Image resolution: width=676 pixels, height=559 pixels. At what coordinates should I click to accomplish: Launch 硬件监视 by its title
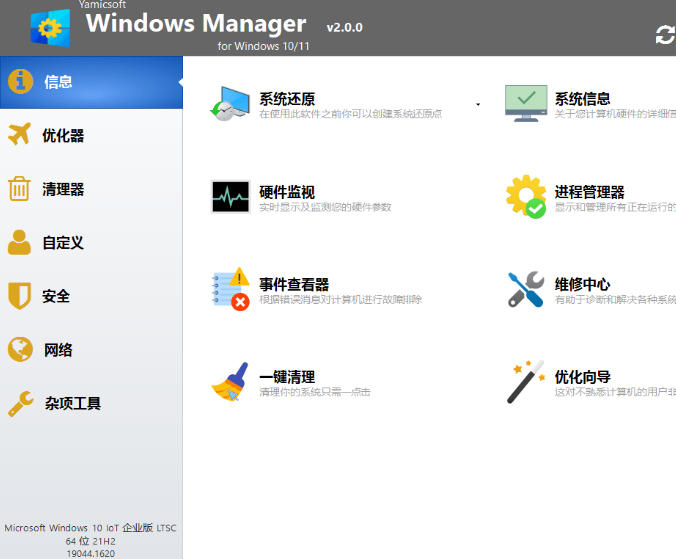(x=287, y=192)
